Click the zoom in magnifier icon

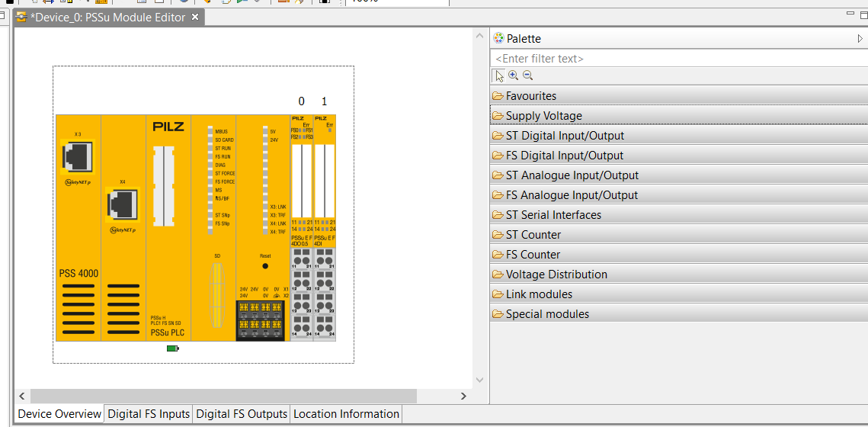pyautogui.click(x=513, y=75)
